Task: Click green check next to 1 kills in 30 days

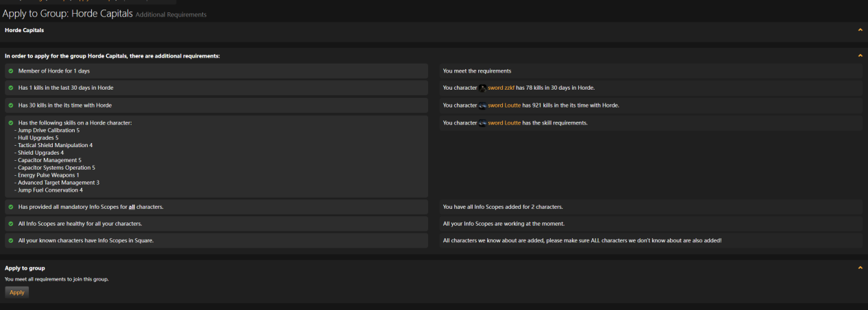Action: pyautogui.click(x=11, y=88)
